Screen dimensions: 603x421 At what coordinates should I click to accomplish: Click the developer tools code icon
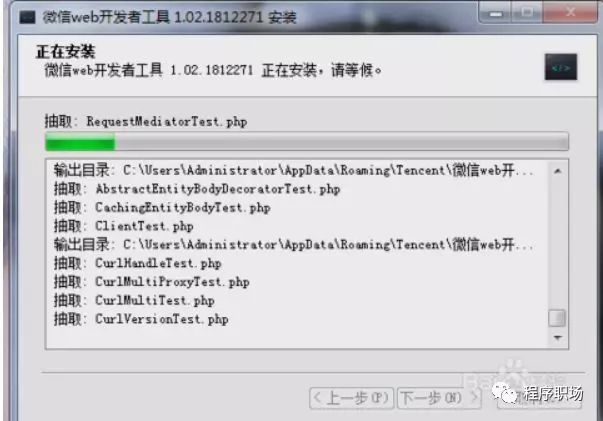tap(561, 67)
